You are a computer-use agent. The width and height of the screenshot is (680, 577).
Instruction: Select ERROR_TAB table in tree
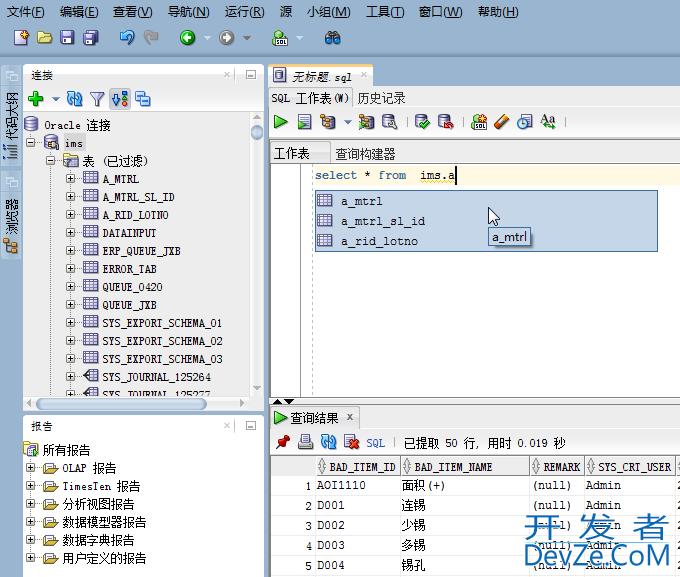[x=129, y=269]
